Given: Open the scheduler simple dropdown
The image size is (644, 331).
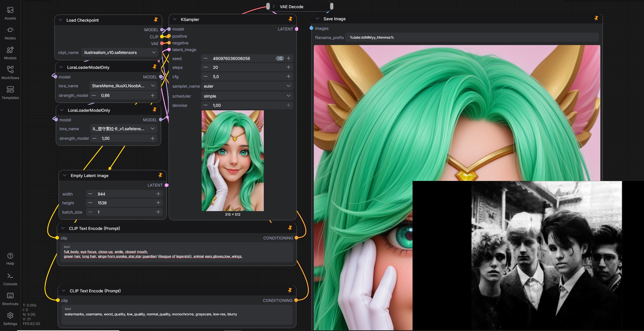Looking at the screenshot, I should click(x=247, y=96).
